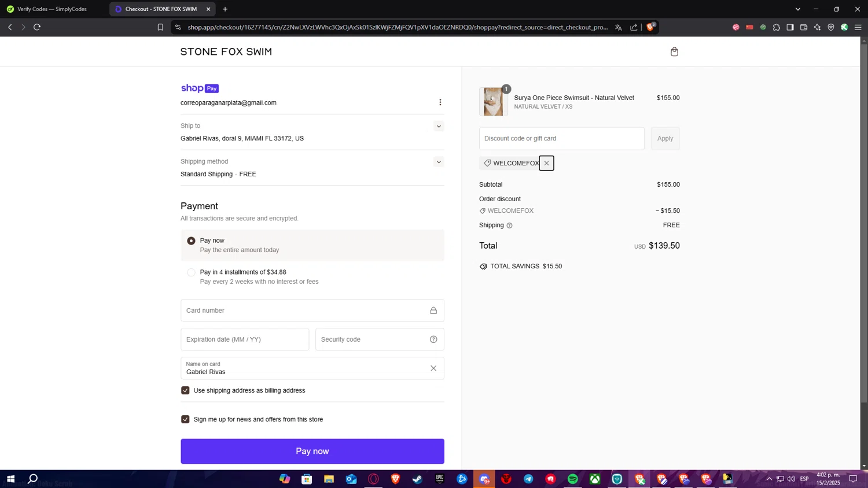868x488 pixels.
Task: Reload the checkout page
Action: [x=37, y=27]
